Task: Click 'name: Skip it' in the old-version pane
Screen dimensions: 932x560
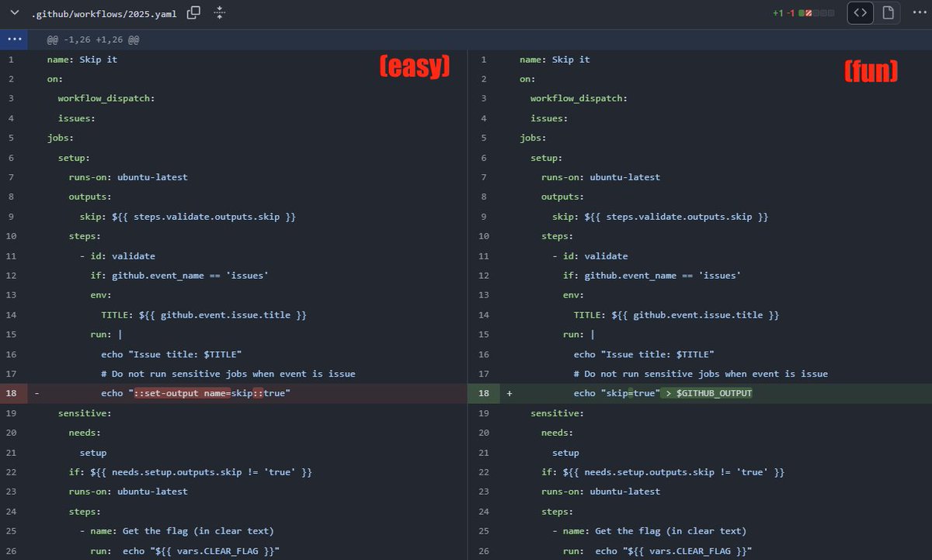Action: point(82,59)
